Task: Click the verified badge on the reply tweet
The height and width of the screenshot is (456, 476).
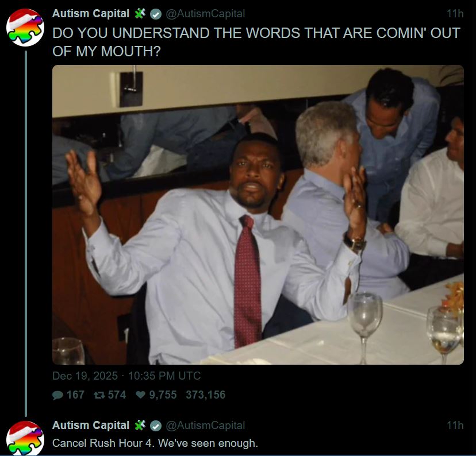Action: point(156,426)
